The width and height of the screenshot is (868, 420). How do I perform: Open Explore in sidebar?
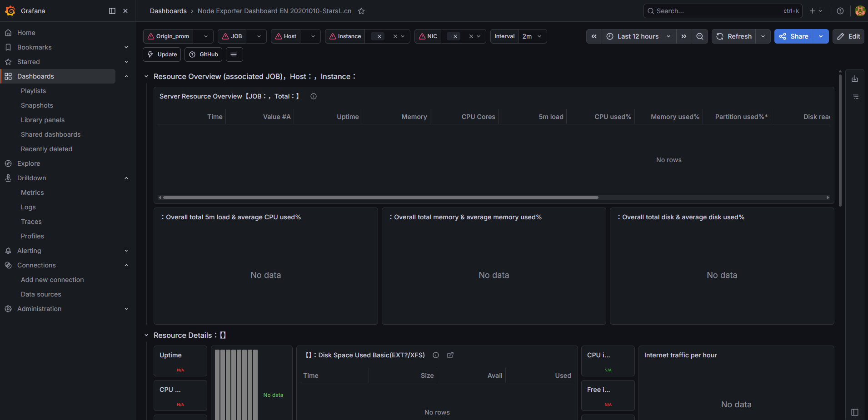(x=29, y=163)
